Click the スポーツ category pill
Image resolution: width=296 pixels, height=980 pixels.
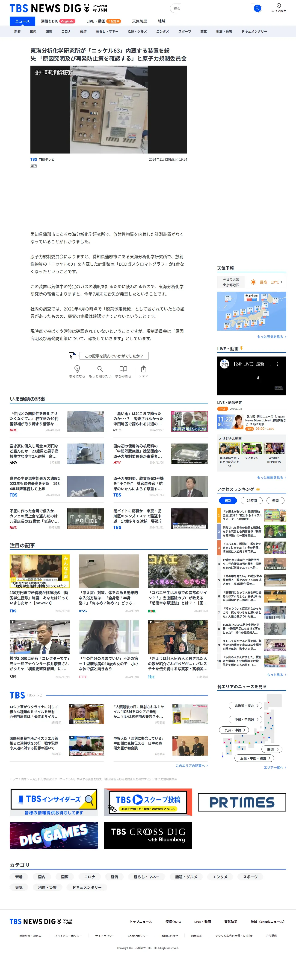coord(250,876)
